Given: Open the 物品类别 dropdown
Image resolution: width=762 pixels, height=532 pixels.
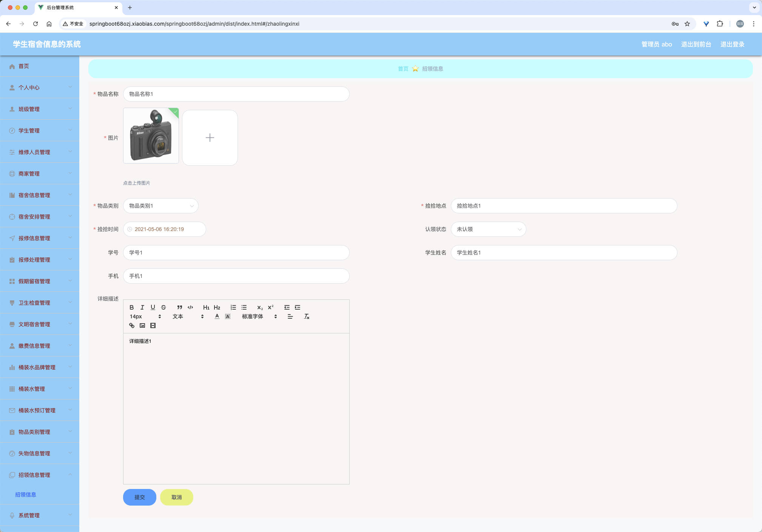Looking at the screenshot, I should pyautogui.click(x=161, y=206).
